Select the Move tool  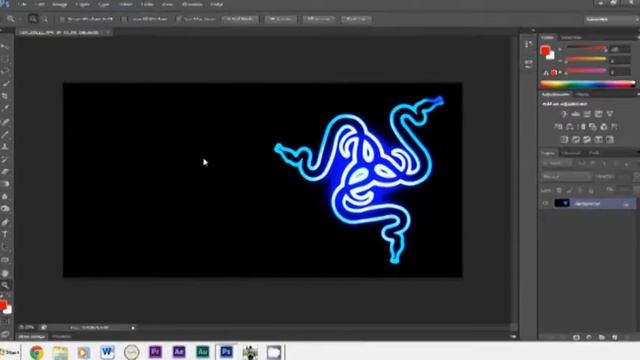(5, 47)
